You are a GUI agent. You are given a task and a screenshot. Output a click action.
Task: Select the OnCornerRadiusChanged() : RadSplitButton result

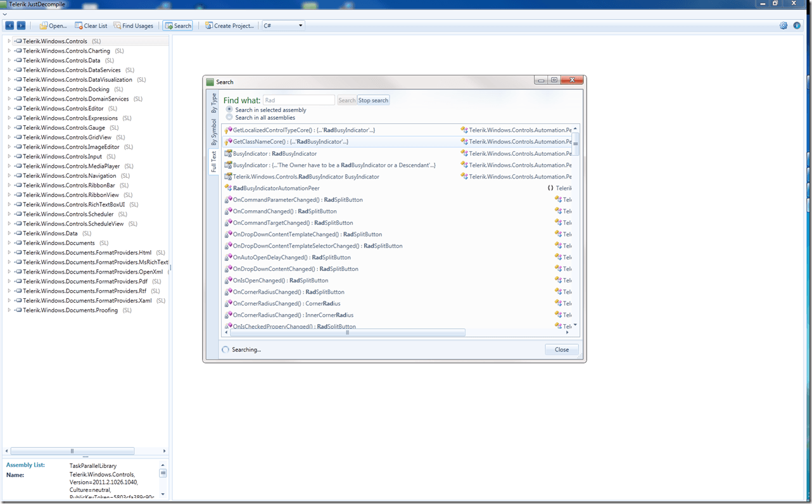(289, 292)
